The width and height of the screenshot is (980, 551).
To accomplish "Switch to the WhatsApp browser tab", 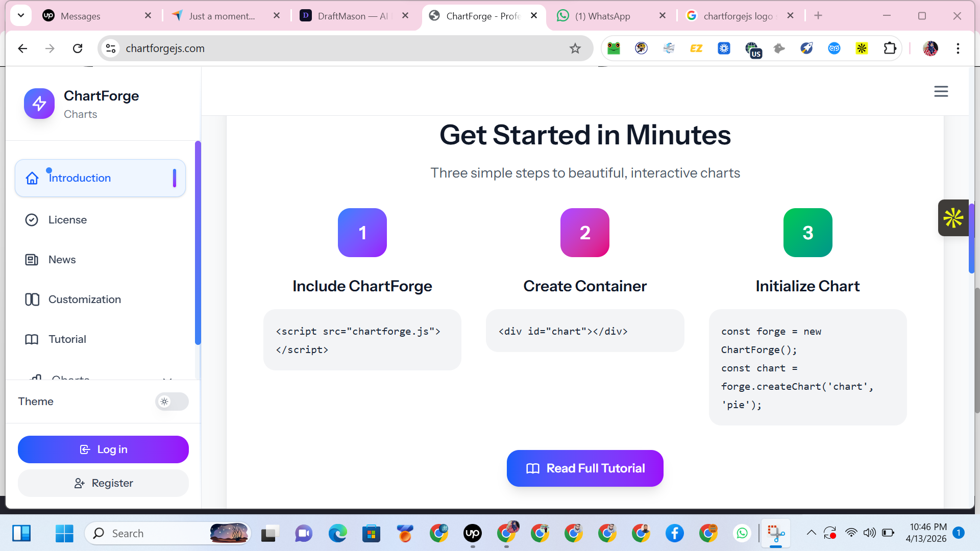I will (x=602, y=16).
